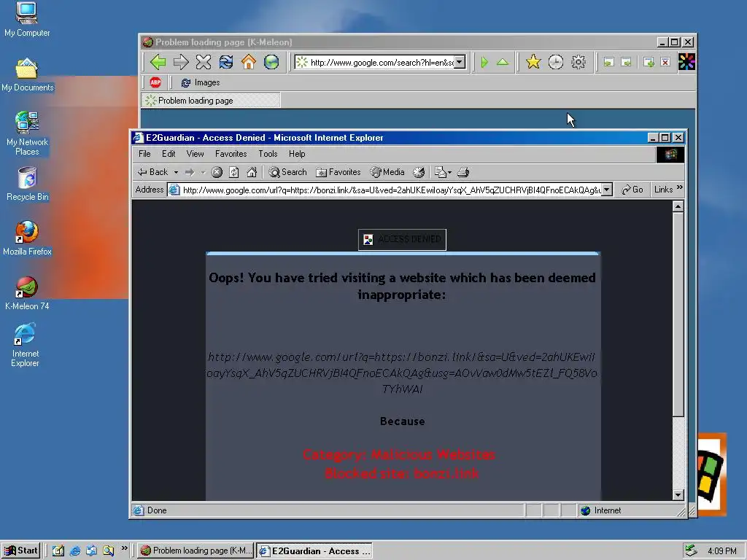
Task: Click the K-Meleon Forward arrow
Action: click(x=181, y=62)
